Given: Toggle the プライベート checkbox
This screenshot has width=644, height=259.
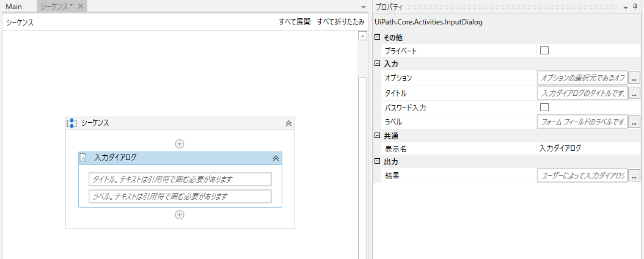Looking at the screenshot, I should tap(544, 51).
